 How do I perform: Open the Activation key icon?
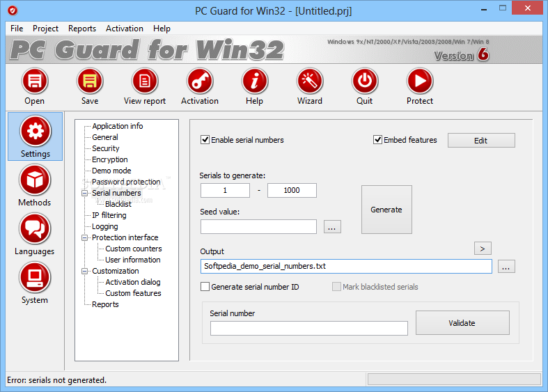200,81
